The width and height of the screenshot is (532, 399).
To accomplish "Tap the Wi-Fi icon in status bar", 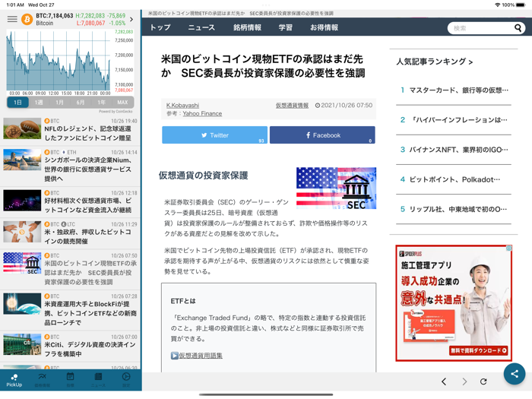I will pyautogui.click(x=497, y=5).
